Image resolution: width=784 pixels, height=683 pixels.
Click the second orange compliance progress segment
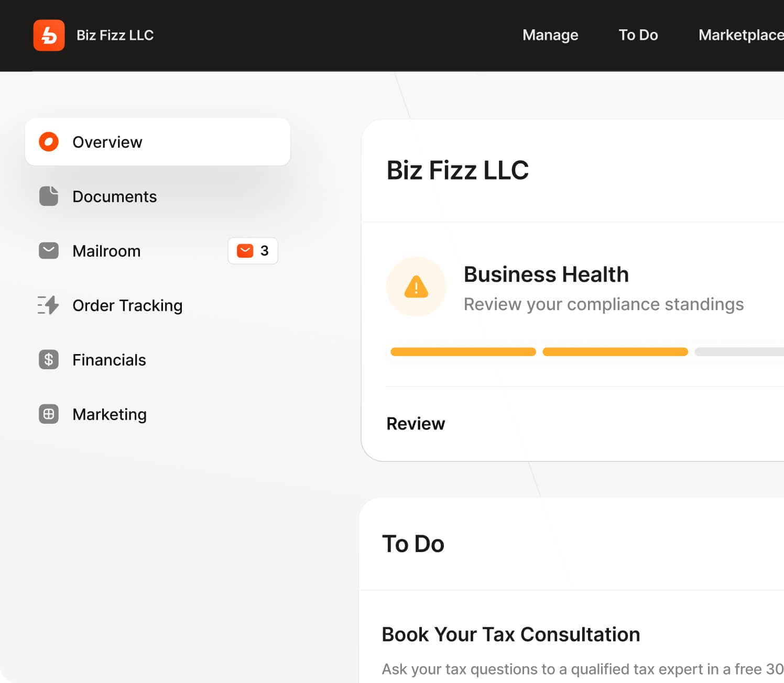(x=615, y=352)
